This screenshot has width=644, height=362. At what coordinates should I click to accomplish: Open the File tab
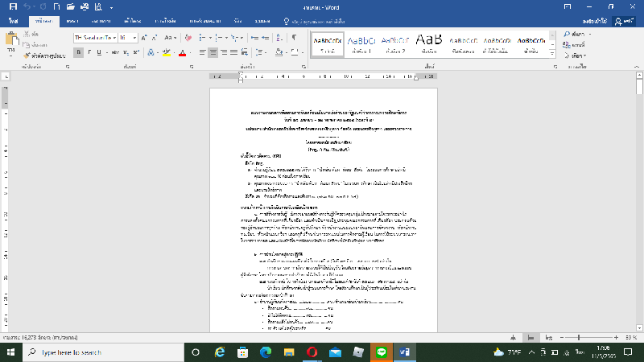(x=13, y=19)
